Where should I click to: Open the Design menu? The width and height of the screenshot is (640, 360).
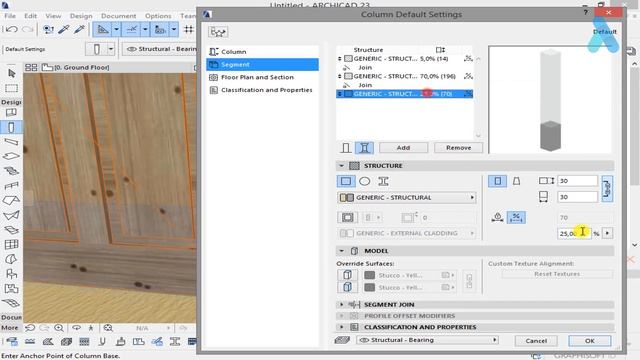[81, 16]
